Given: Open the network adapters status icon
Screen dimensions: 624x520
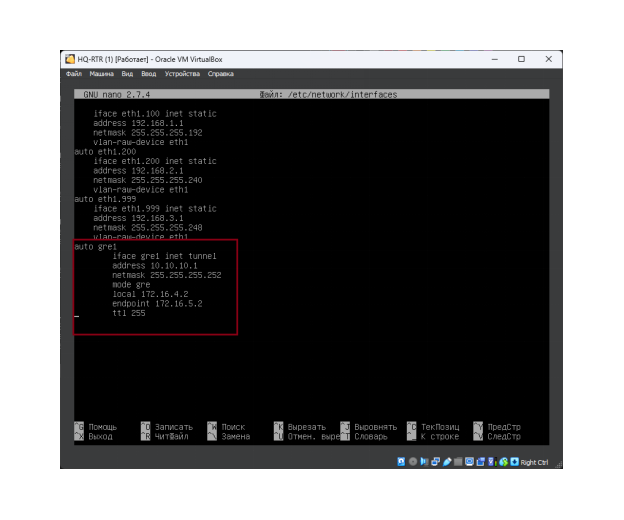Looking at the screenshot, I should [x=436, y=462].
